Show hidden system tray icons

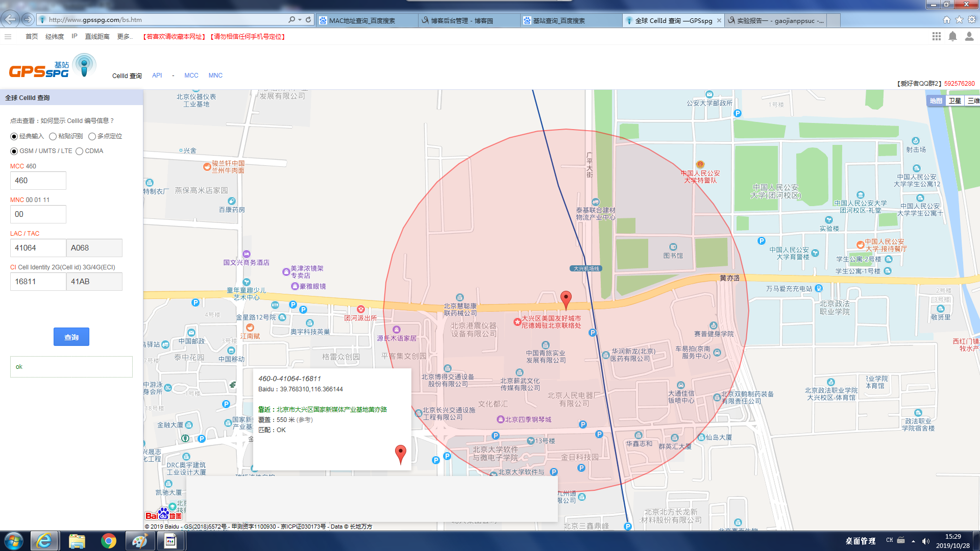[913, 541]
